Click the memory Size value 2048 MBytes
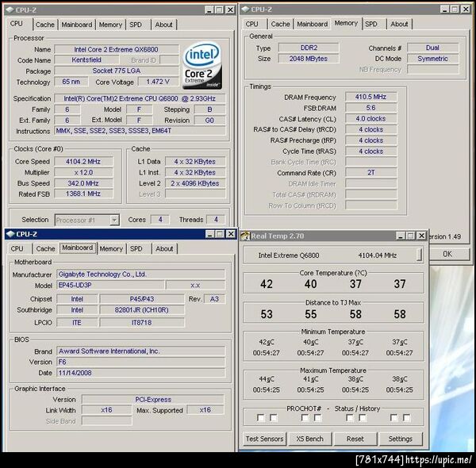Screen dimensions: 476x468 click(309, 59)
